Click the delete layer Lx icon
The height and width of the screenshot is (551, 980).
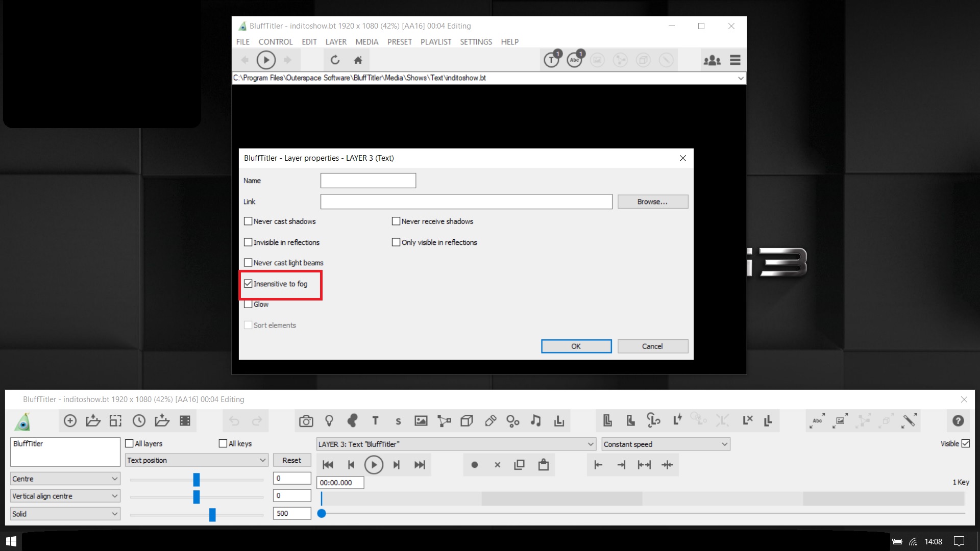[747, 421]
